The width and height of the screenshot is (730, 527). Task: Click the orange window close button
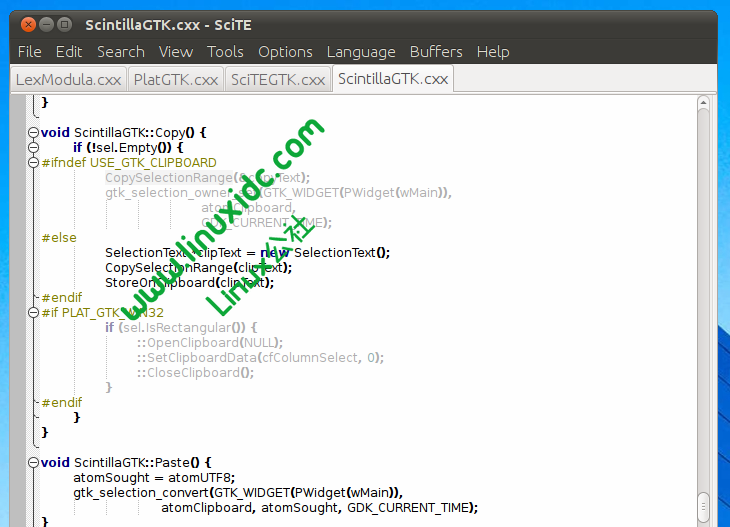[x=27, y=23]
